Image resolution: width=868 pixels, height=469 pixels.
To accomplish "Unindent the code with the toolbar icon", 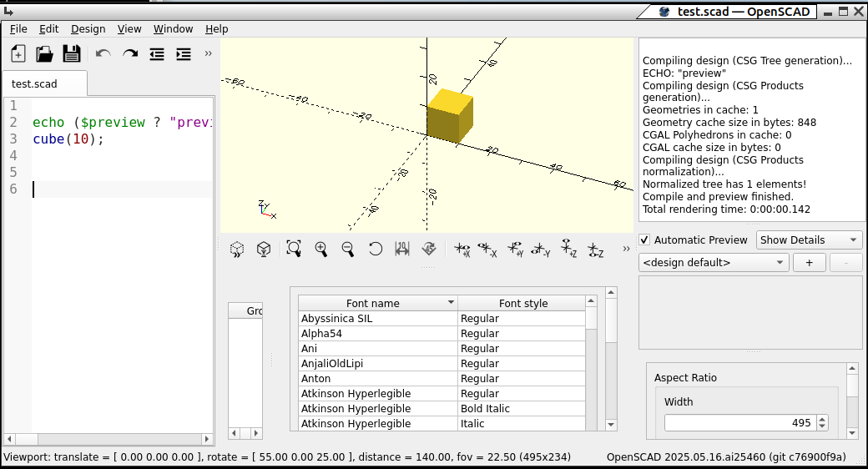I will pyautogui.click(x=157, y=54).
